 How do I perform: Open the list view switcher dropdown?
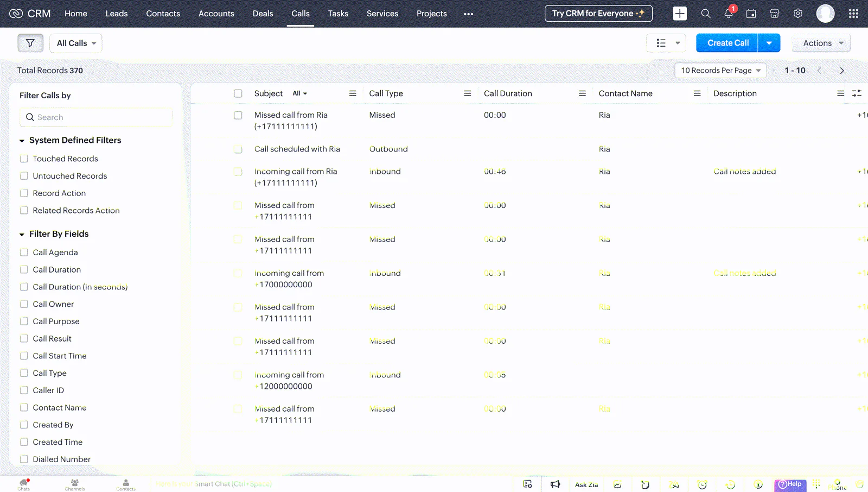(667, 43)
